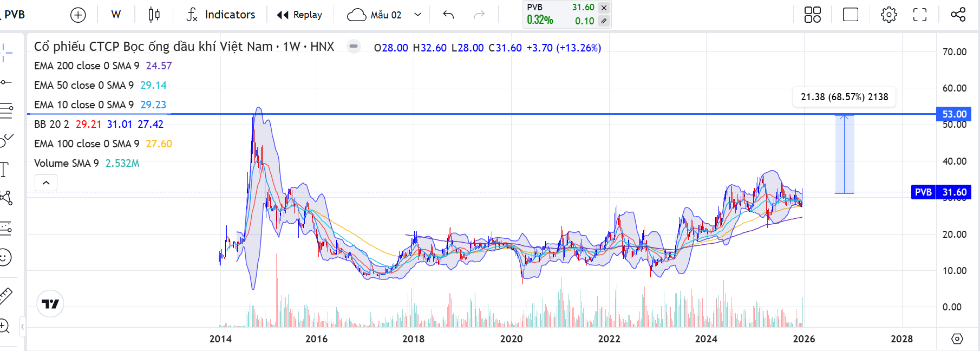Select the chart patterns node tool
The width and height of the screenshot is (980, 351).
tap(6, 198)
